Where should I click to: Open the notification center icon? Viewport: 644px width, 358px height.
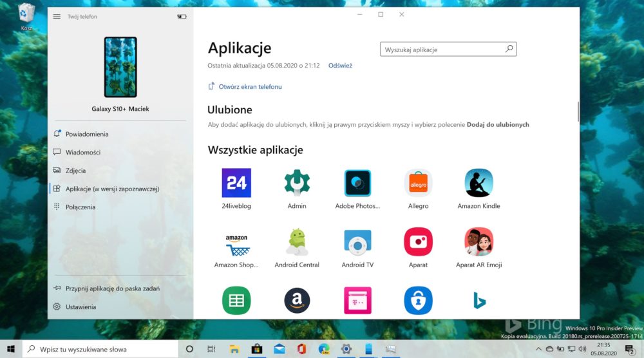(x=630, y=350)
